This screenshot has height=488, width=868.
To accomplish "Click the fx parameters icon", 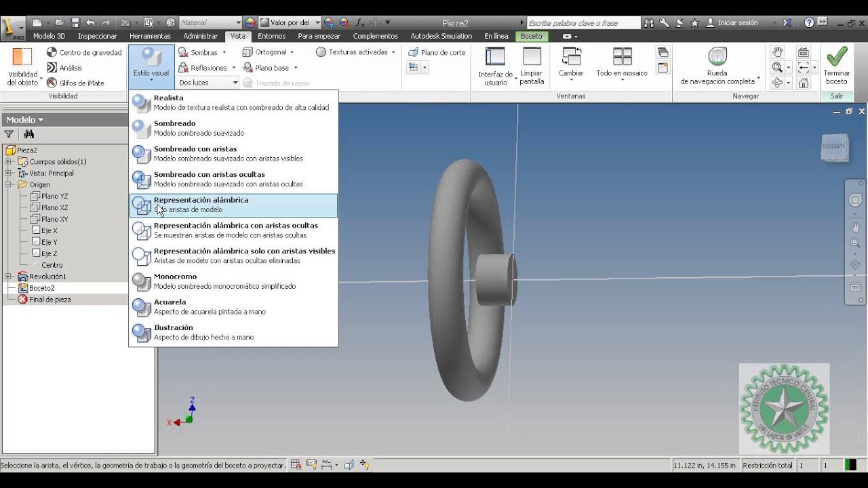I will pos(360,22).
